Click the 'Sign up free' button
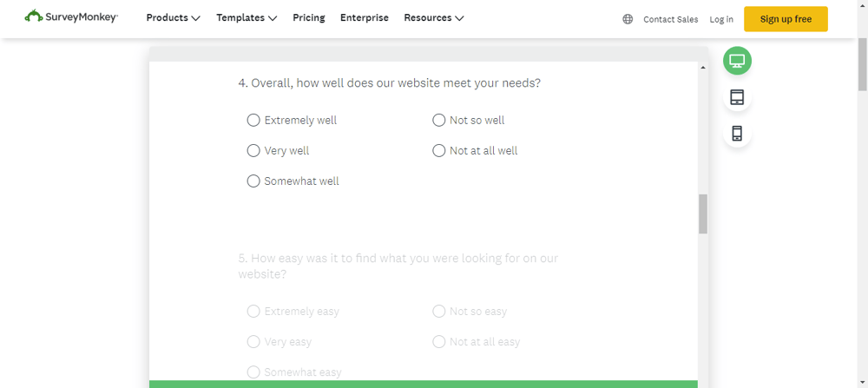This screenshot has width=868, height=388. (x=786, y=19)
